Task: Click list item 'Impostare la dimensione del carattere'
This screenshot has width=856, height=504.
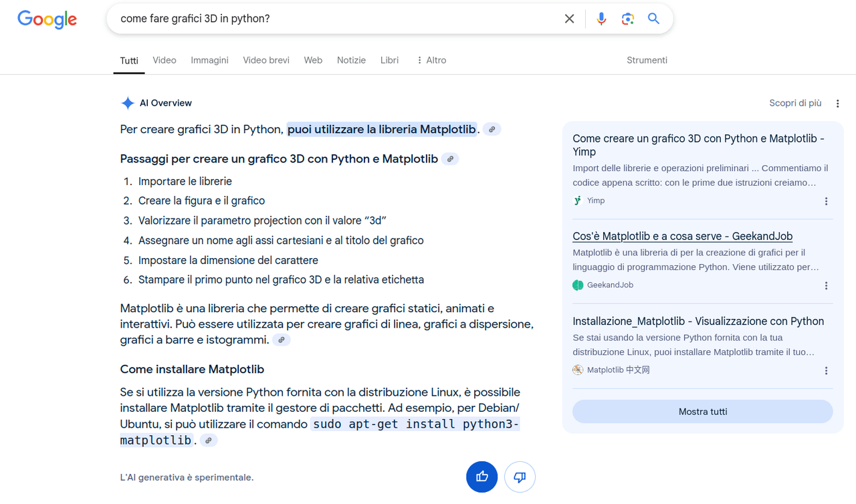Action: (x=228, y=260)
